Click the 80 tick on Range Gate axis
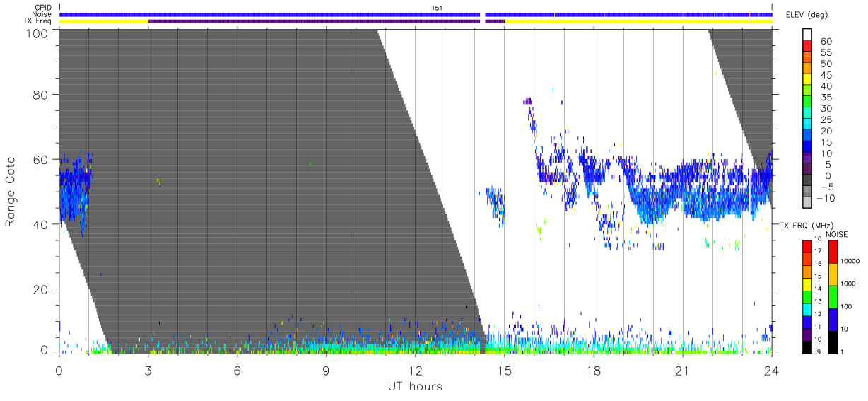Image resolution: width=868 pixels, height=401 pixels. click(40, 95)
